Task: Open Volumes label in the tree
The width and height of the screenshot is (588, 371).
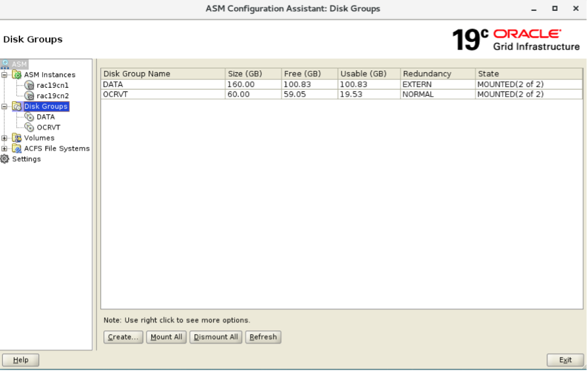Action: 39,138
